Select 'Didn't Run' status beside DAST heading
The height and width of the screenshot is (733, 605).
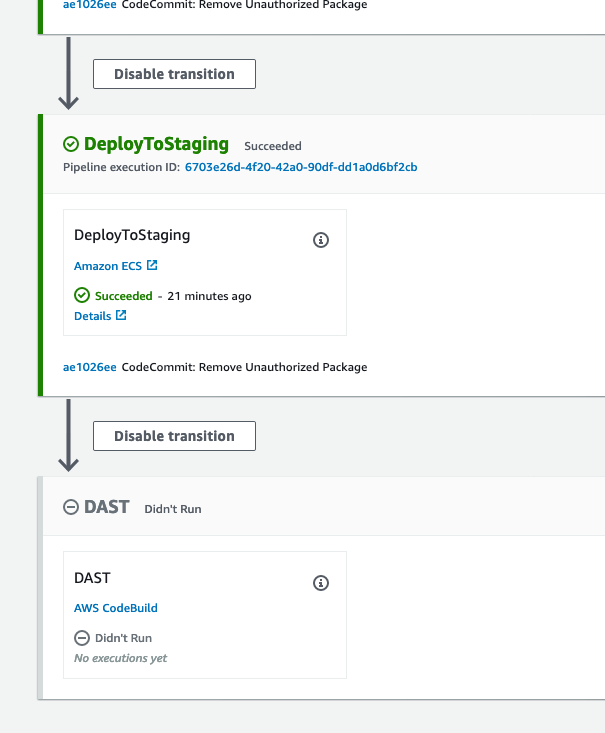(x=173, y=509)
